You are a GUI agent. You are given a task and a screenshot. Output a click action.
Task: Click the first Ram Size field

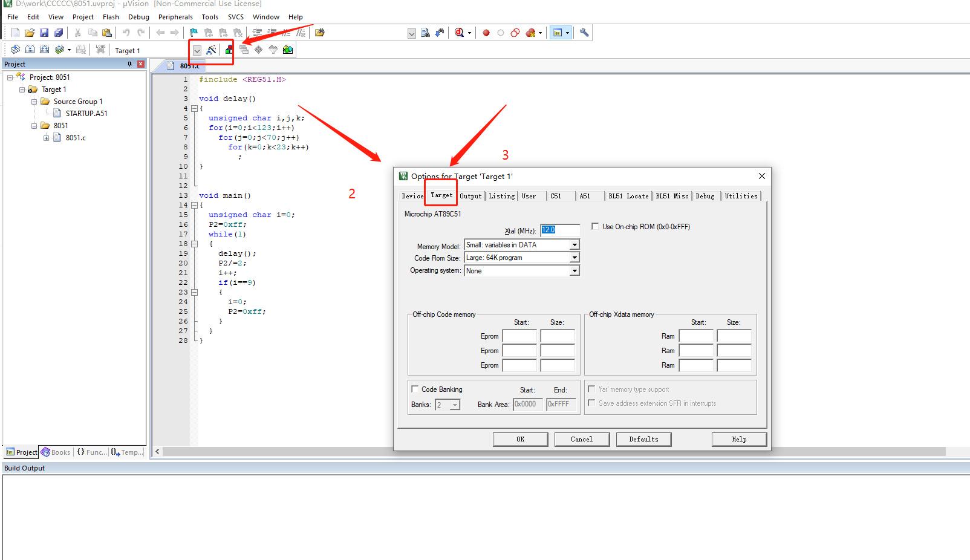[734, 336]
